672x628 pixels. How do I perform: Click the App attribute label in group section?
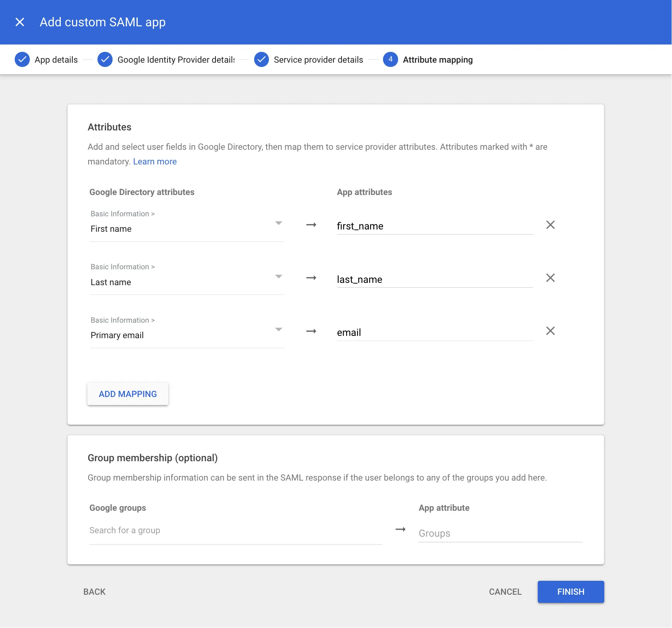(444, 508)
